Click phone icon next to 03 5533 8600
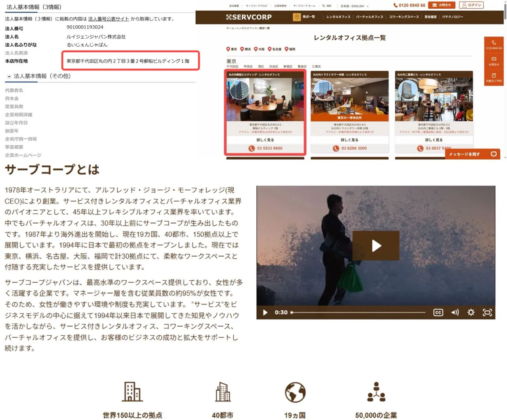Viewport: 507px width, 420px height. point(252,148)
